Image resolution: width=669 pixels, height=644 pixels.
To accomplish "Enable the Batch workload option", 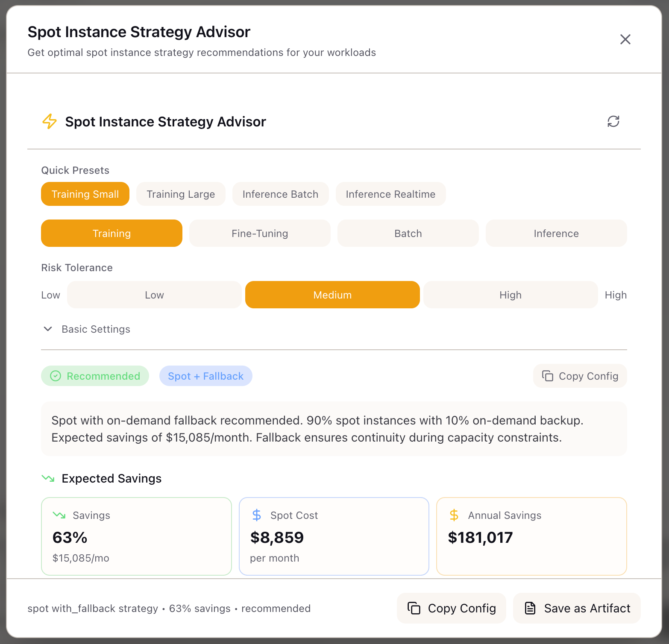I will point(408,233).
